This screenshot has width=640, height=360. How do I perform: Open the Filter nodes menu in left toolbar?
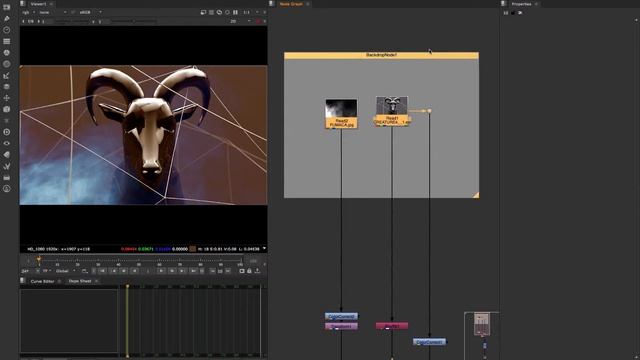click(x=7, y=64)
